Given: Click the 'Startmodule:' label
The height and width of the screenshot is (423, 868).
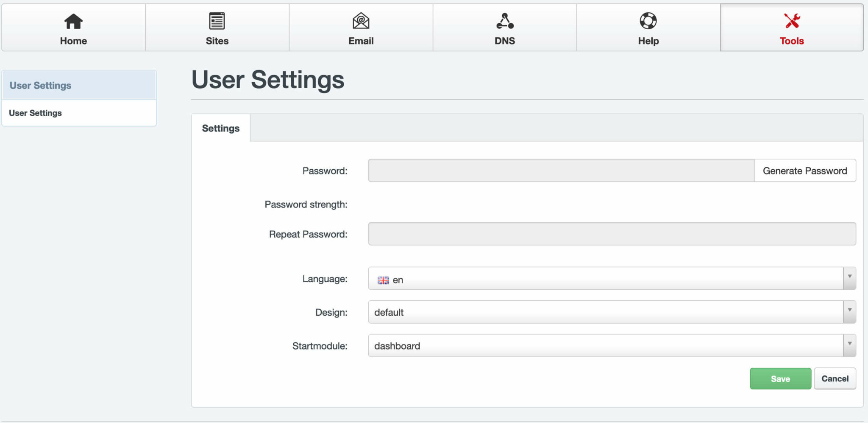Looking at the screenshot, I should coord(320,346).
